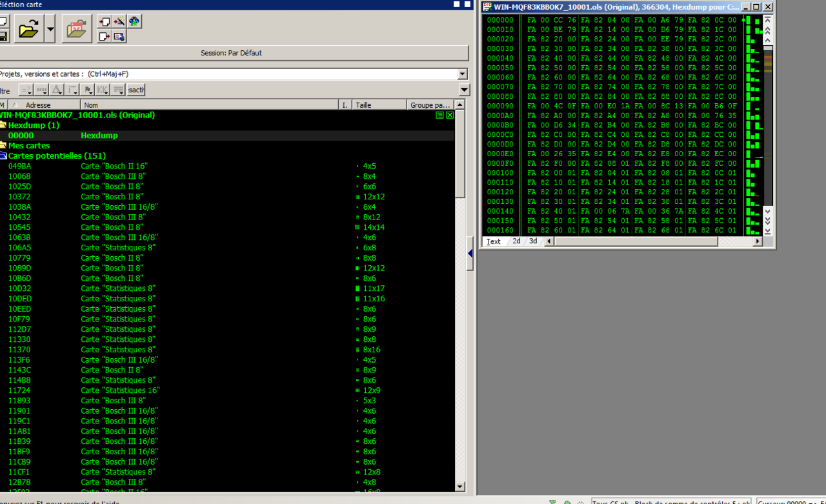Select the WIN-MQF83KBBOK7_10001.ols (Original) project row
826x504 pixels.
pos(227,115)
